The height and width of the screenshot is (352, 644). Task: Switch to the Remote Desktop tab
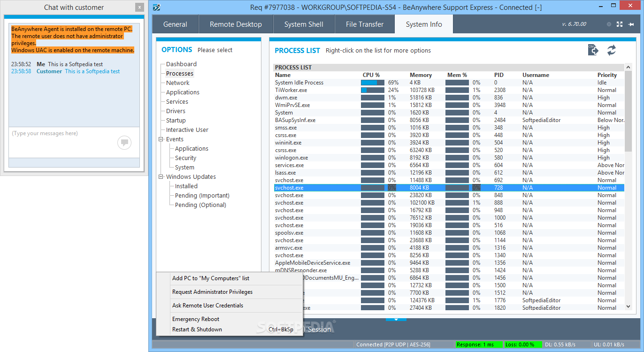pyautogui.click(x=236, y=24)
